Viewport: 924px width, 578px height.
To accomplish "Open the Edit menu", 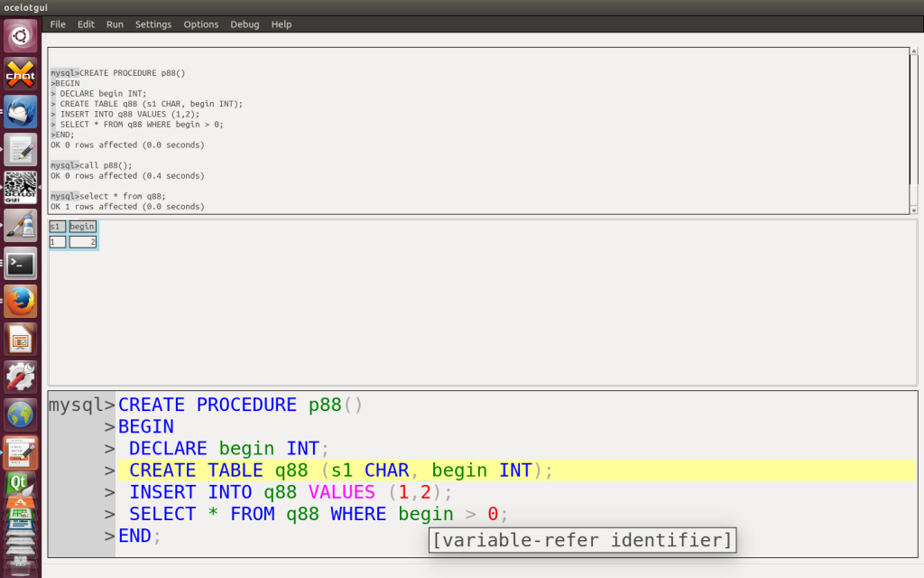I will 86,24.
